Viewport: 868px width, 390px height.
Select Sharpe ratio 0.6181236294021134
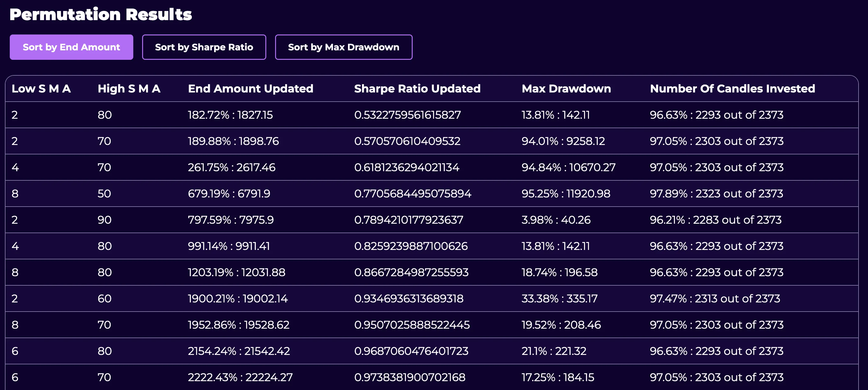(407, 168)
